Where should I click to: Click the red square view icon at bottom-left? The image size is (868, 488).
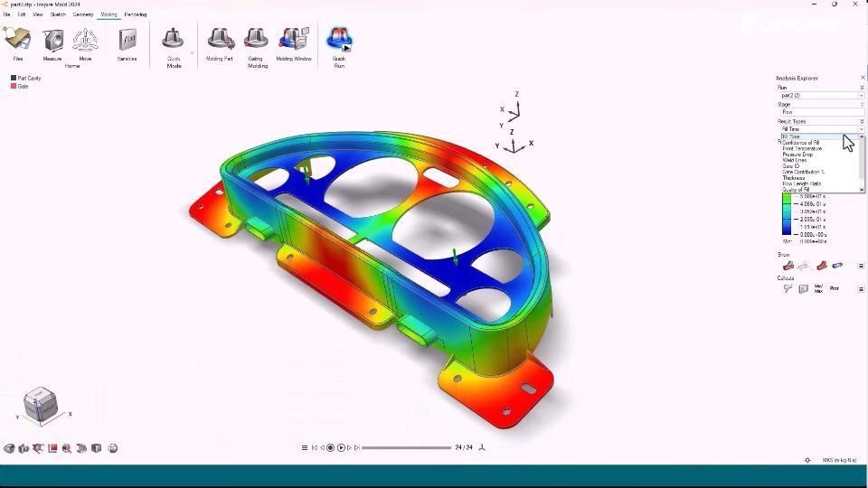(x=52, y=448)
